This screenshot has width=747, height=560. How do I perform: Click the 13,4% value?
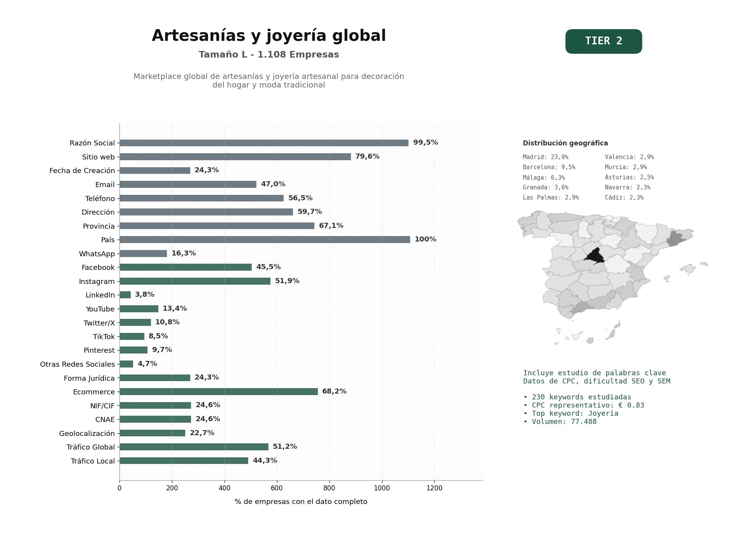(175, 308)
